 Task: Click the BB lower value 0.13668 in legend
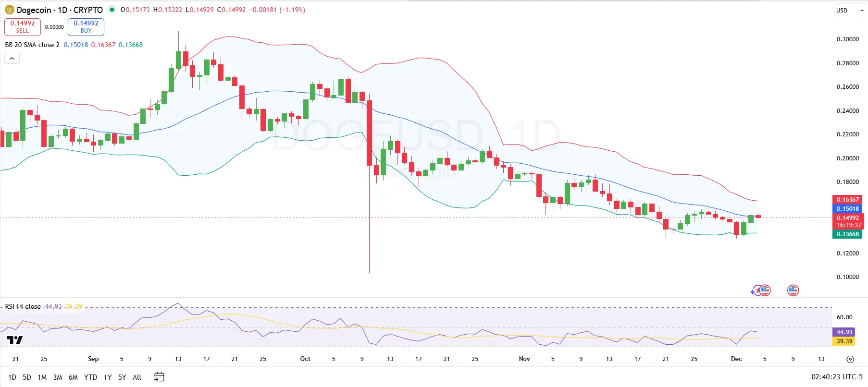click(x=131, y=45)
